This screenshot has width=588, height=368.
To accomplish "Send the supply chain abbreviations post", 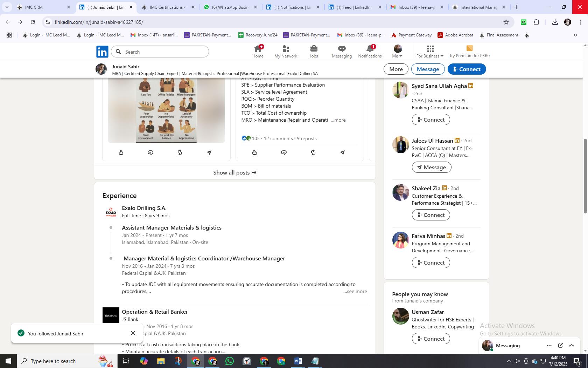I will [x=343, y=152].
